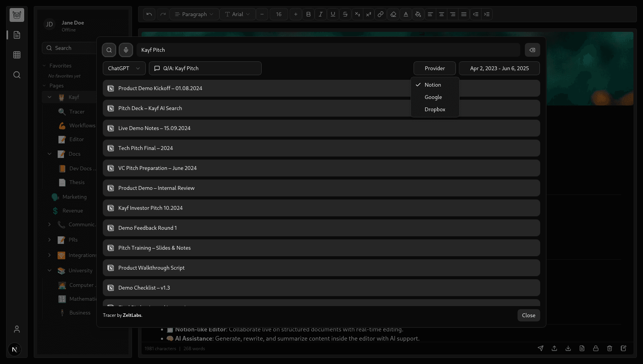Insert a link with the link icon
This screenshot has height=364, width=643.
pos(381,14)
